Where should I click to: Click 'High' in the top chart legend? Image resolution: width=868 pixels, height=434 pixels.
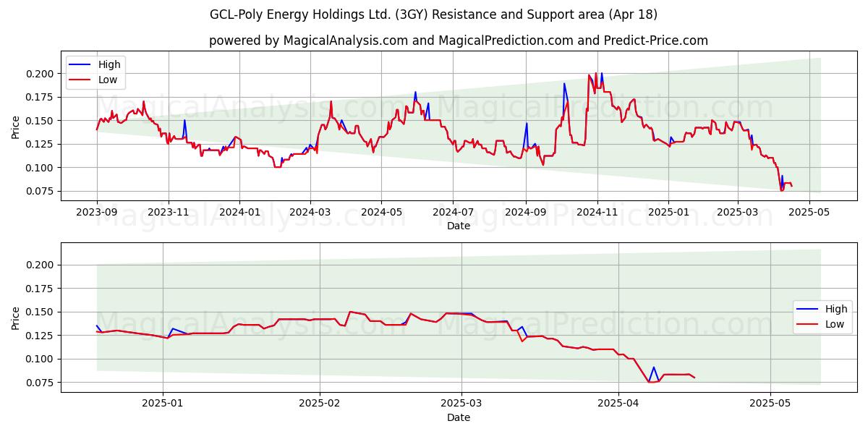click(x=109, y=65)
